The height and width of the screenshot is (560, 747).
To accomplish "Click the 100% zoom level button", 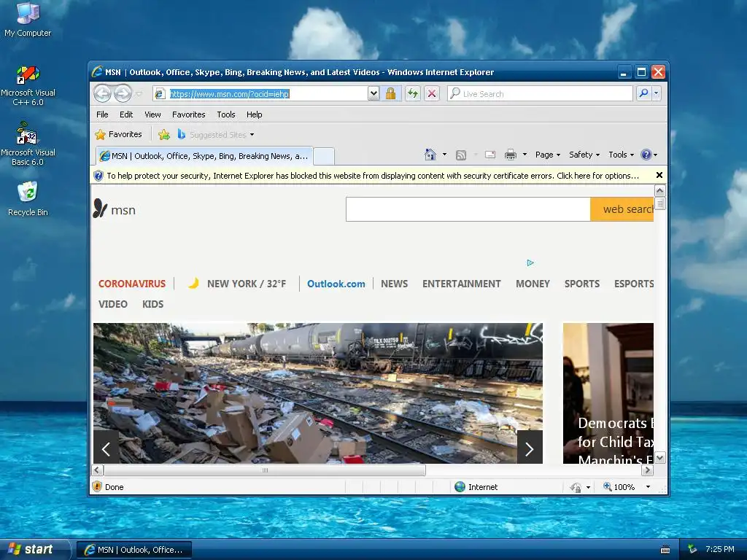I will pyautogui.click(x=619, y=486).
